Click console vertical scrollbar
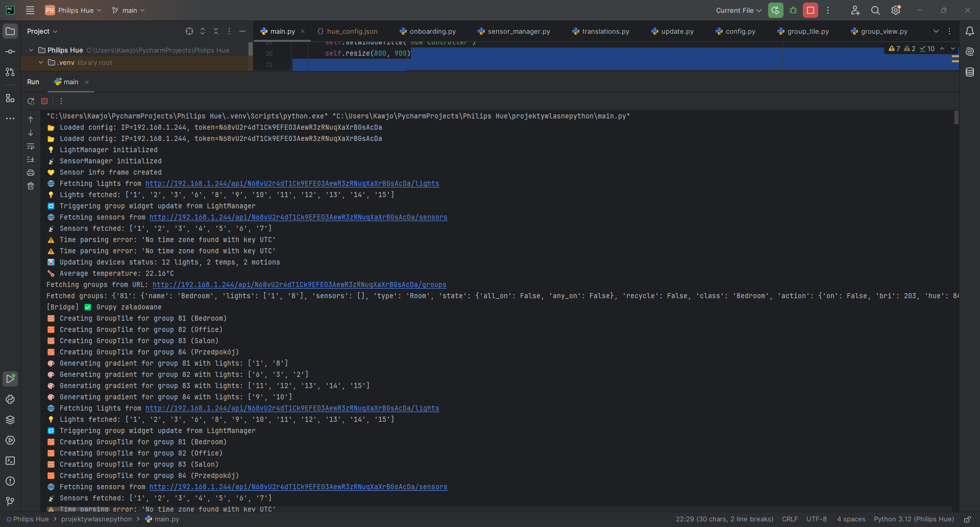Viewport: 980px width, 527px height. (956, 117)
